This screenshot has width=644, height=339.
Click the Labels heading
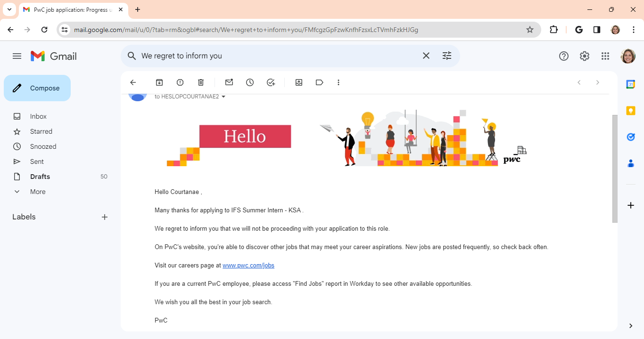24,217
